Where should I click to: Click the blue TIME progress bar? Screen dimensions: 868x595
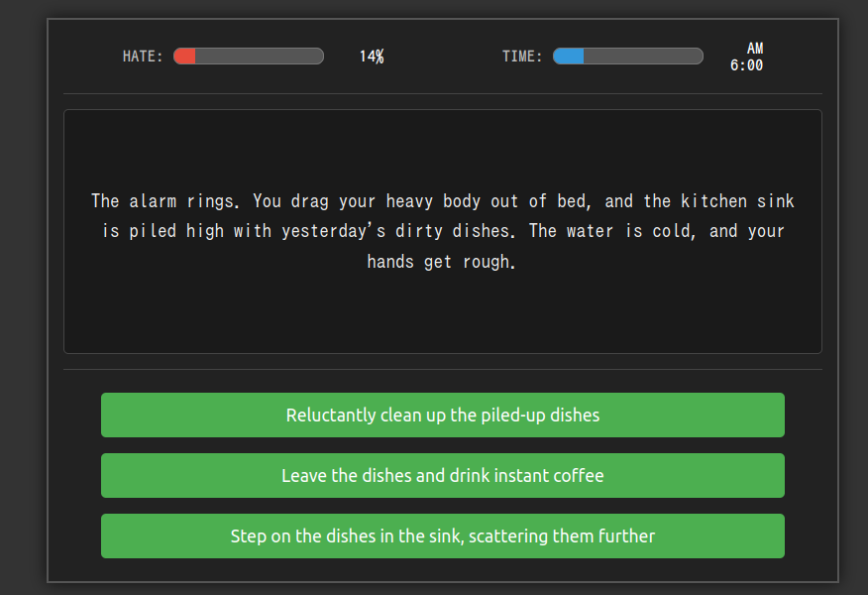pyautogui.click(x=628, y=56)
